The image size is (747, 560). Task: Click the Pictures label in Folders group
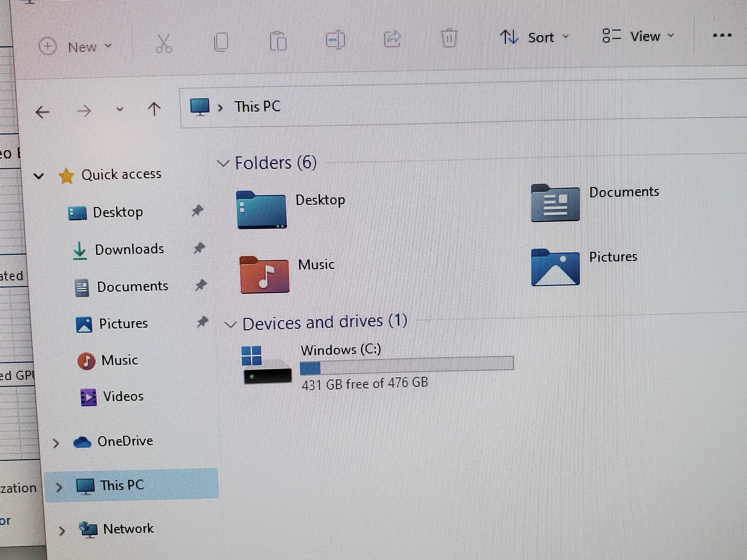[613, 257]
